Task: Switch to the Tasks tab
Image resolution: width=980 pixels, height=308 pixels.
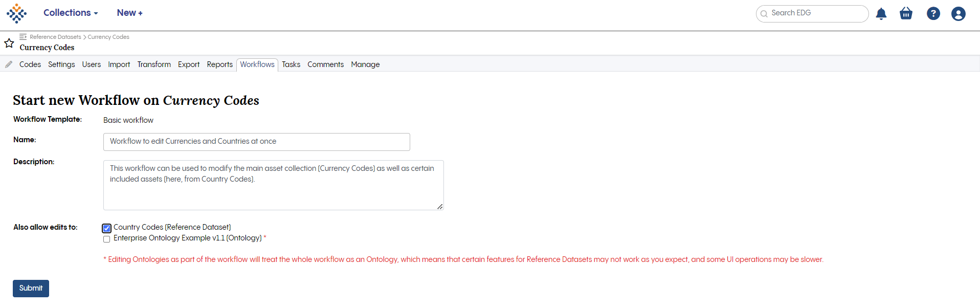Action: pos(291,64)
